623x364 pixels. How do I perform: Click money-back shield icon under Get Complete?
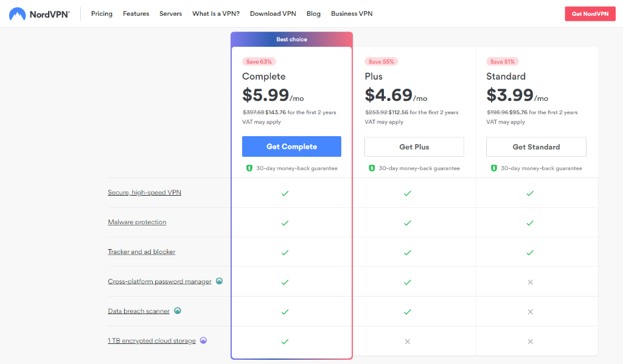coord(249,168)
